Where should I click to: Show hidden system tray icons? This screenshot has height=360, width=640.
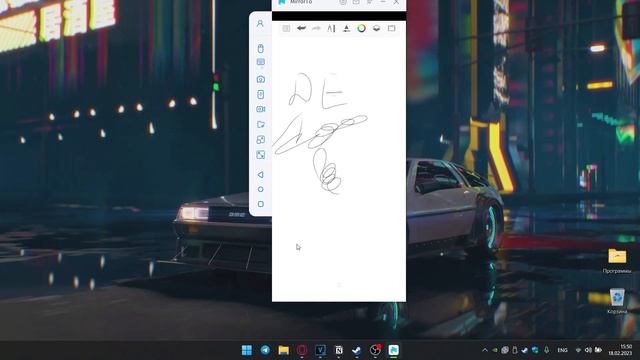click(484, 350)
